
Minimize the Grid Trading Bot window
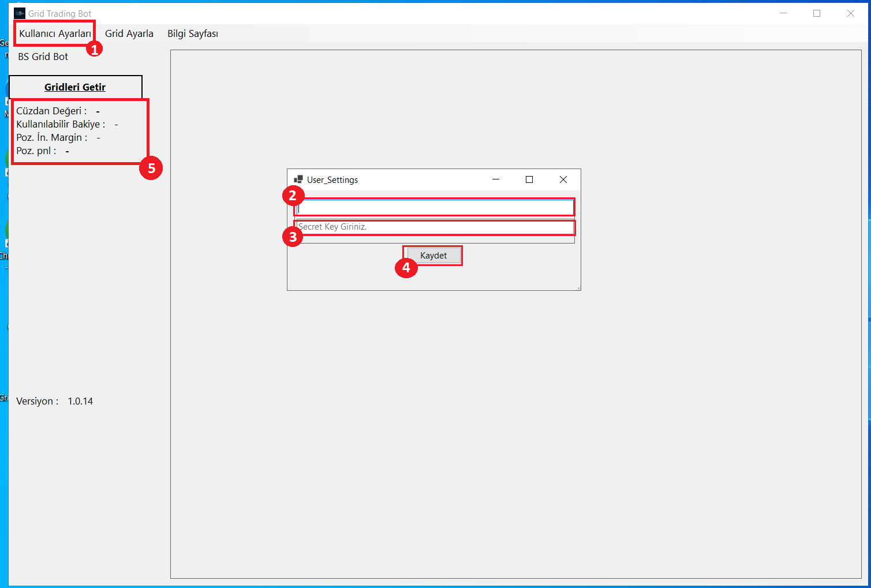pos(783,13)
